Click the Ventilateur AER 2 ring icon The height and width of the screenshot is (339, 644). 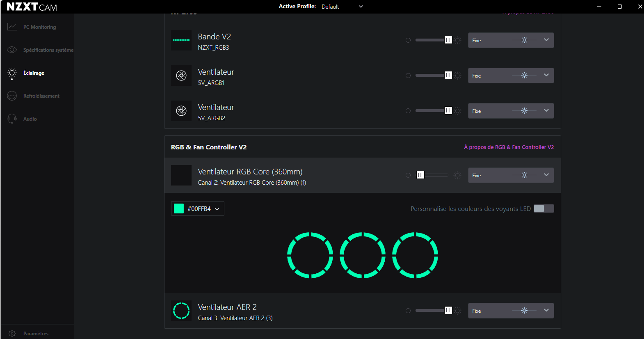[x=181, y=311]
